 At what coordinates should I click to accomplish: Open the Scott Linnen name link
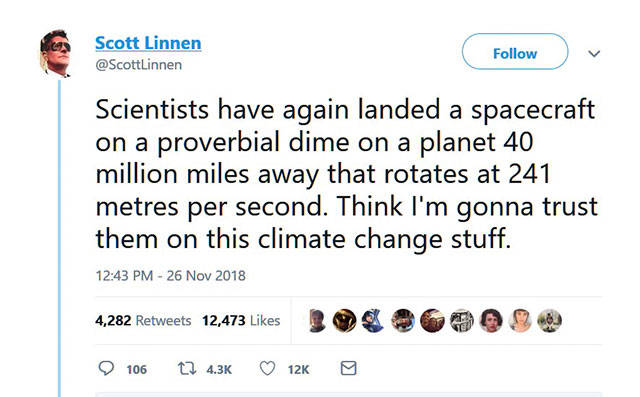[148, 43]
